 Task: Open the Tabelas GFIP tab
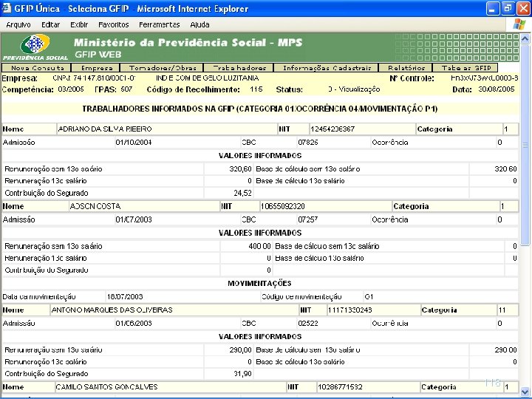465,68
